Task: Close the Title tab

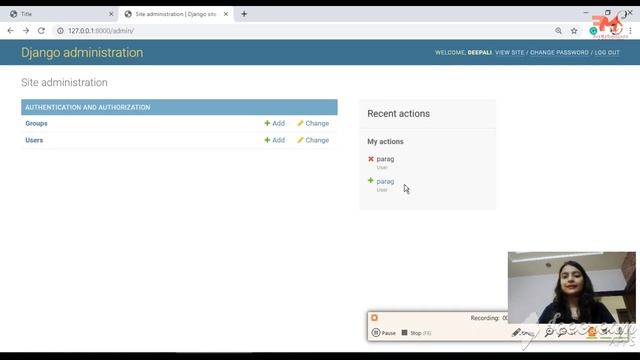Action: click(x=111, y=14)
